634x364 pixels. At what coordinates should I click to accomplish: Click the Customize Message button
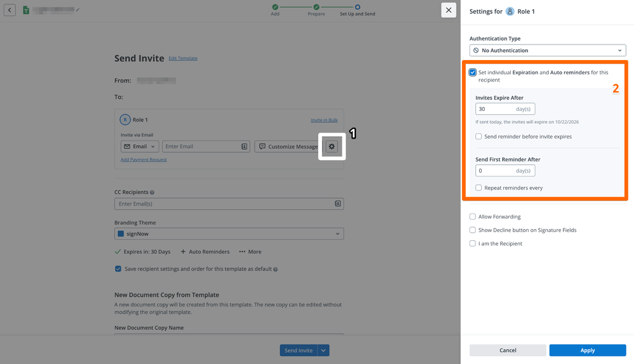[x=289, y=147]
